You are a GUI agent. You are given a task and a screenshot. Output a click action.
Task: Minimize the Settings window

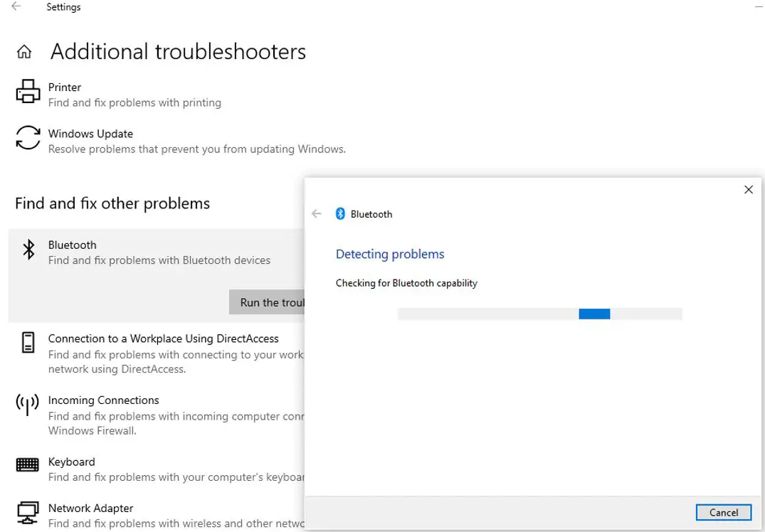(x=759, y=6)
